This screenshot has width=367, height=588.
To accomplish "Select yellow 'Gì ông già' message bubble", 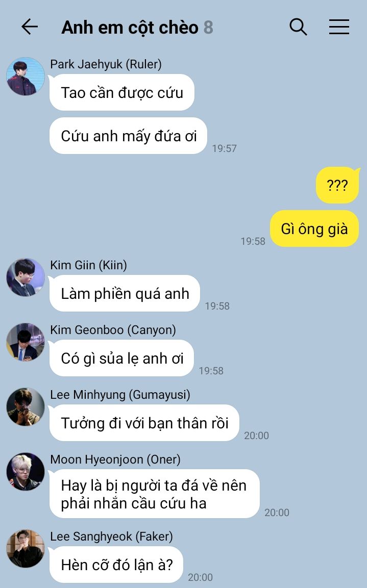I will [x=314, y=229].
